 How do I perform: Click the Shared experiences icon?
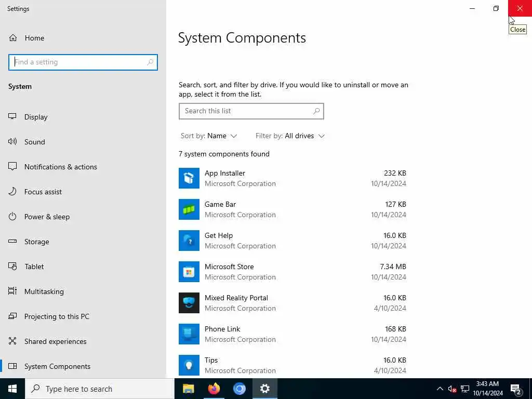point(12,341)
